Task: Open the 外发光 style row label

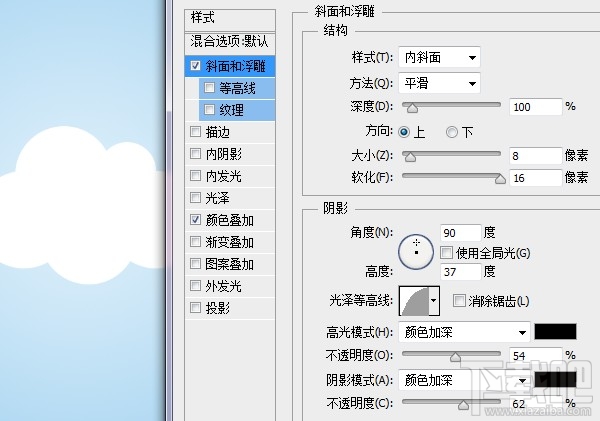Action: (223, 286)
